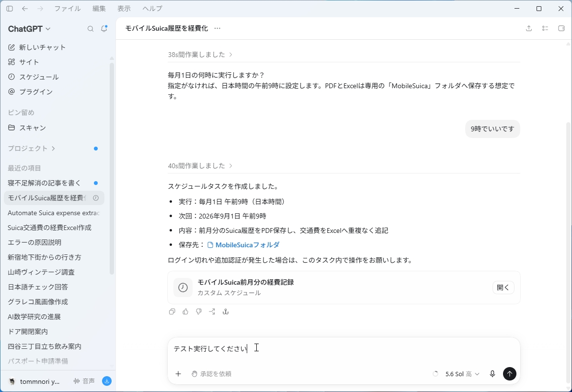Screen dimensions: 572x392
Task: Open the 編集 menu
Action: coord(99,9)
